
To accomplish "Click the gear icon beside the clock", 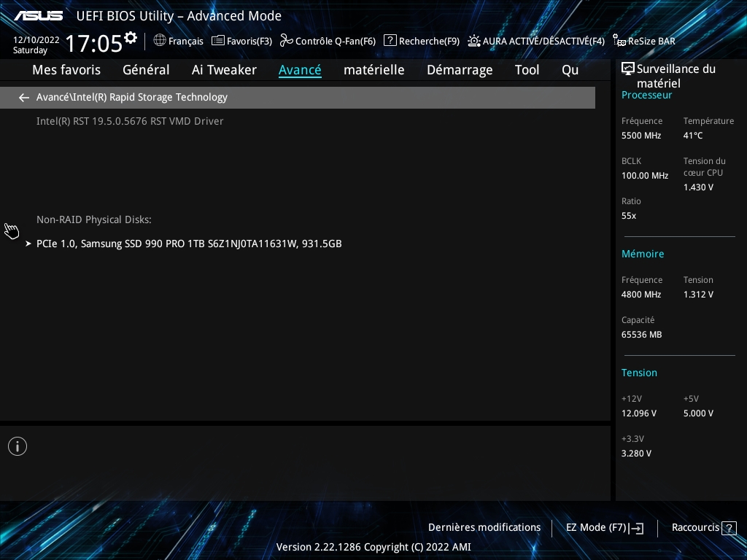I will pos(131,38).
